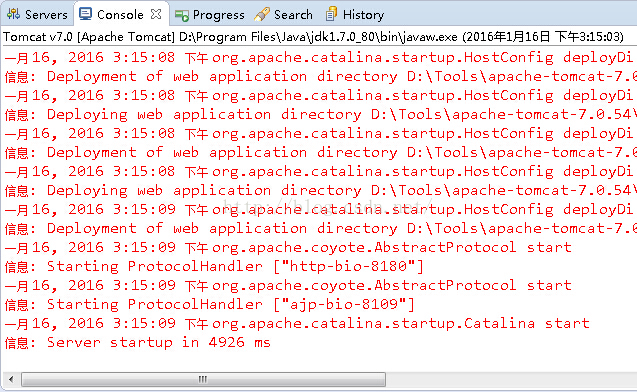Image resolution: width=637 pixels, height=392 pixels.
Task: Click the 'Server startup in 4926 ms' line
Action: coord(138,342)
